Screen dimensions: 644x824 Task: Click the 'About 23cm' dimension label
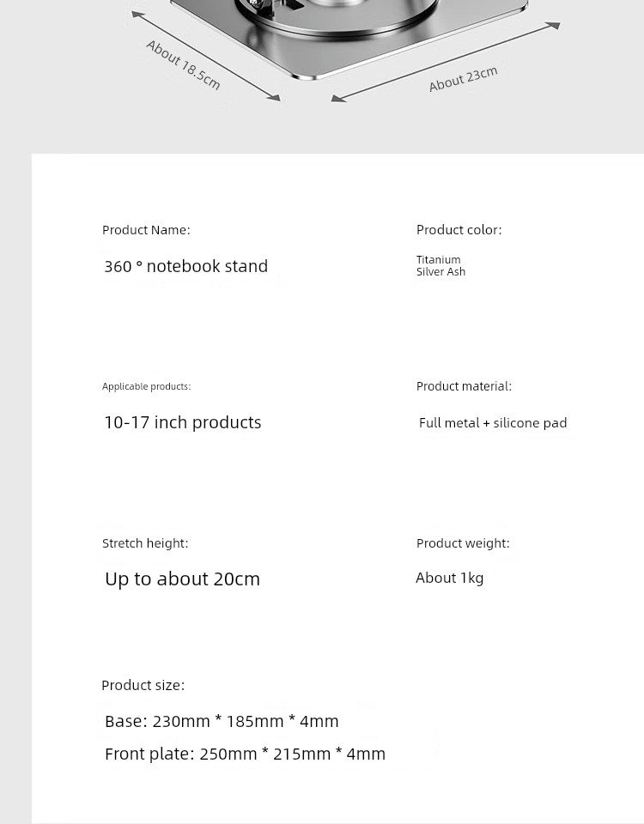pos(463,79)
